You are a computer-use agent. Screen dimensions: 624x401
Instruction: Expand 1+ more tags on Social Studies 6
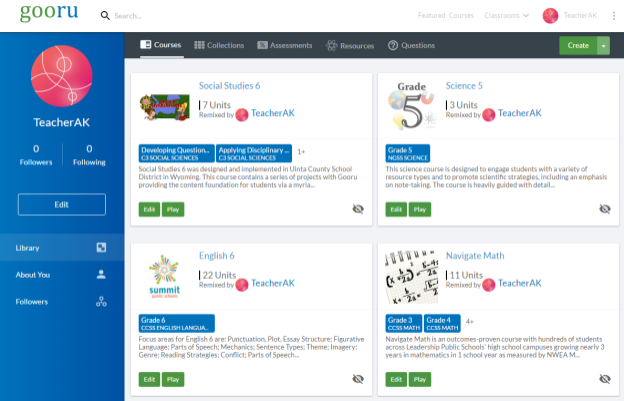tap(301, 152)
